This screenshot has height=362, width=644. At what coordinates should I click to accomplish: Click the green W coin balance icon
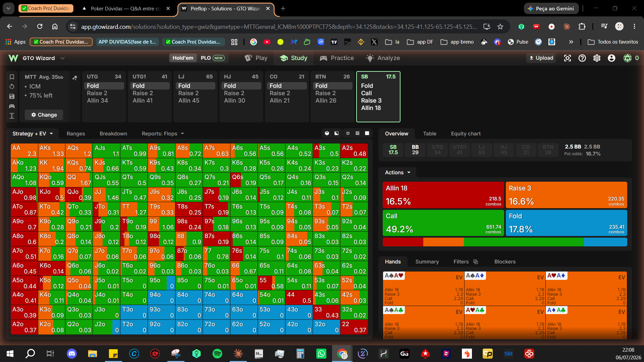pyautogui.click(x=628, y=58)
